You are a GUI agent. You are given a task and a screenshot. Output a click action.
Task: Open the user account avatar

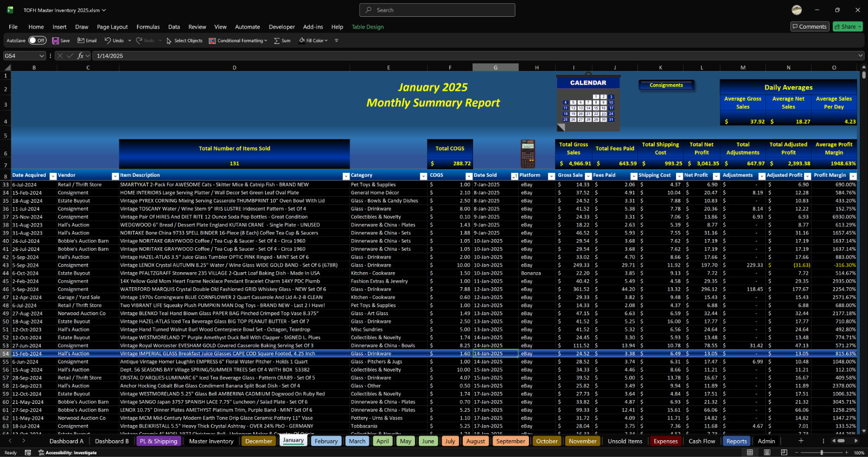(x=797, y=10)
